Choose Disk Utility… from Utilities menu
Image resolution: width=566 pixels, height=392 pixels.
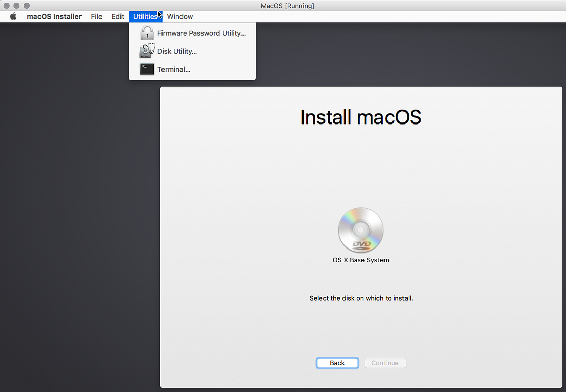tap(192, 51)
